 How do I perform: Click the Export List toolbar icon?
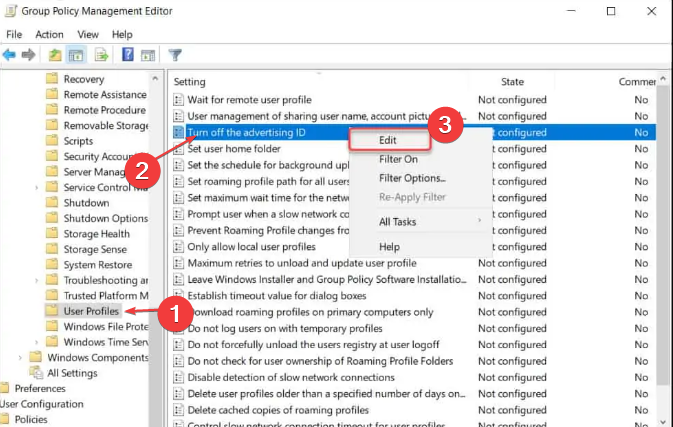click(101, 55)
